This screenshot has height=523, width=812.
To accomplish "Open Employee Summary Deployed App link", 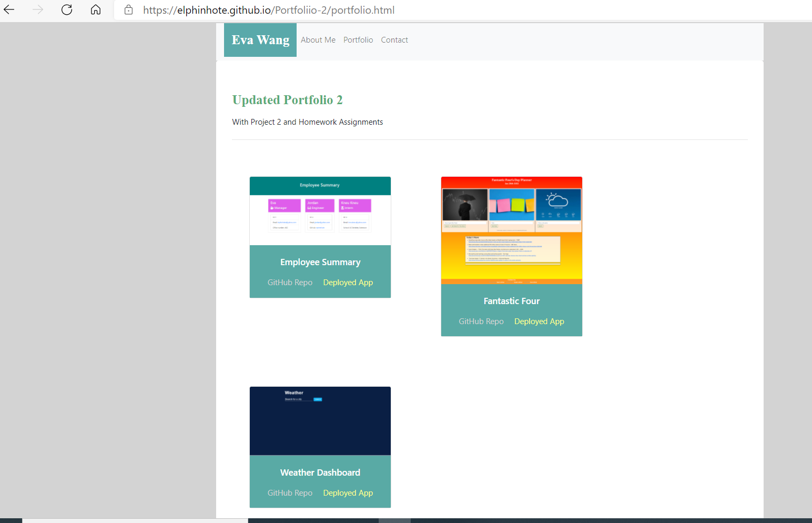I will point(348,283).
